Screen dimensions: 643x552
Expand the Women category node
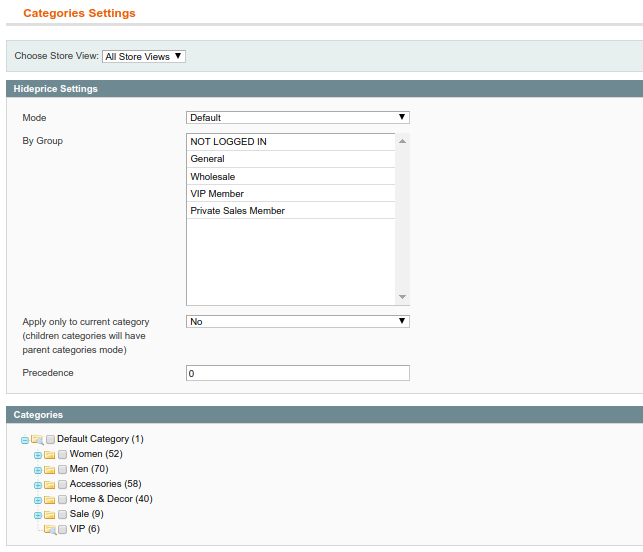(x=38, y=455)
